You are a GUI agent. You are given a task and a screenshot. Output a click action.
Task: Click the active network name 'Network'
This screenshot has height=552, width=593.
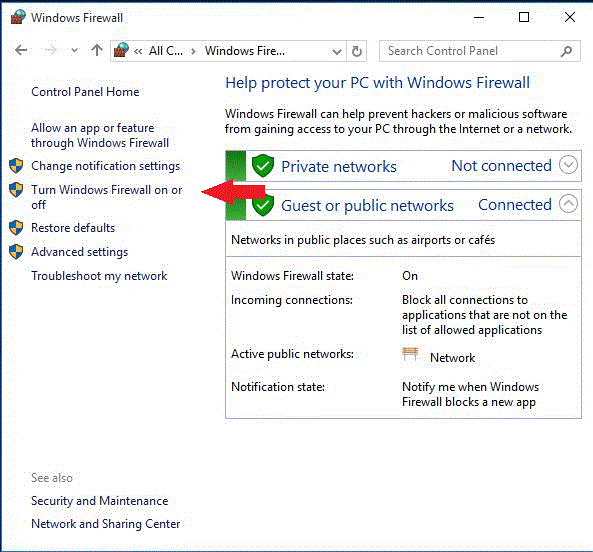[x=452, y=358]
